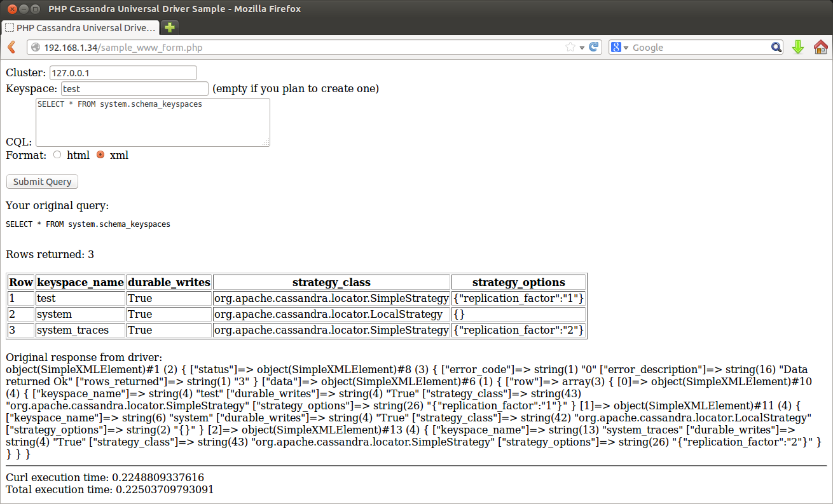Click the site identity globe icon
Image resolution: width=833 pixels, height=504 pixels.
[36, 47]
